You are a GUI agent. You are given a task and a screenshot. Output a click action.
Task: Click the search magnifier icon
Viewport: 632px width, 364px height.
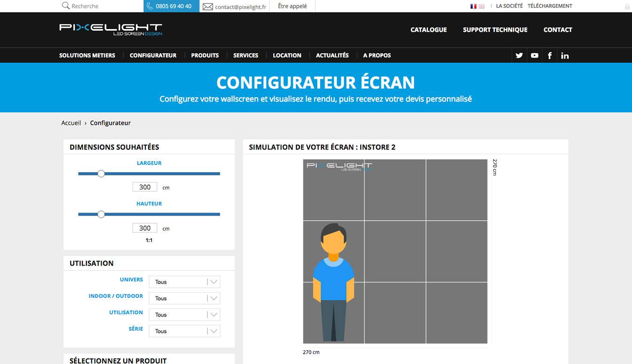(x=65, y=6)
